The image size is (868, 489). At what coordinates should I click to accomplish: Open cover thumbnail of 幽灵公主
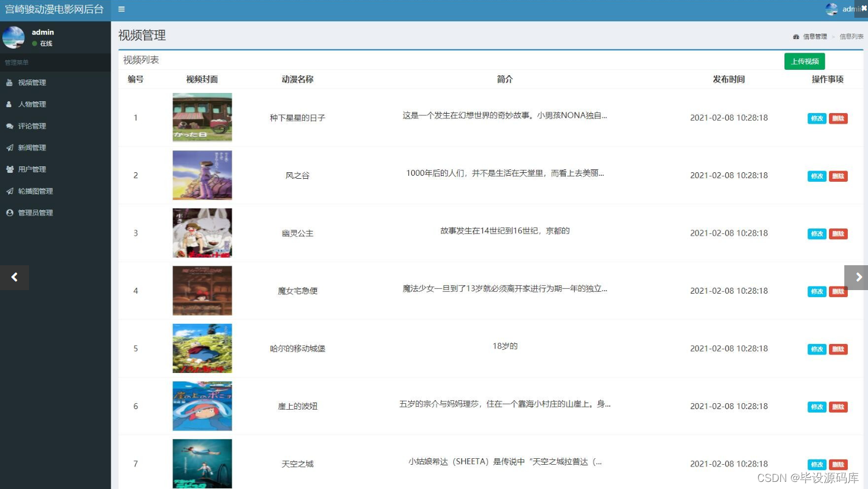pos(202,233)
